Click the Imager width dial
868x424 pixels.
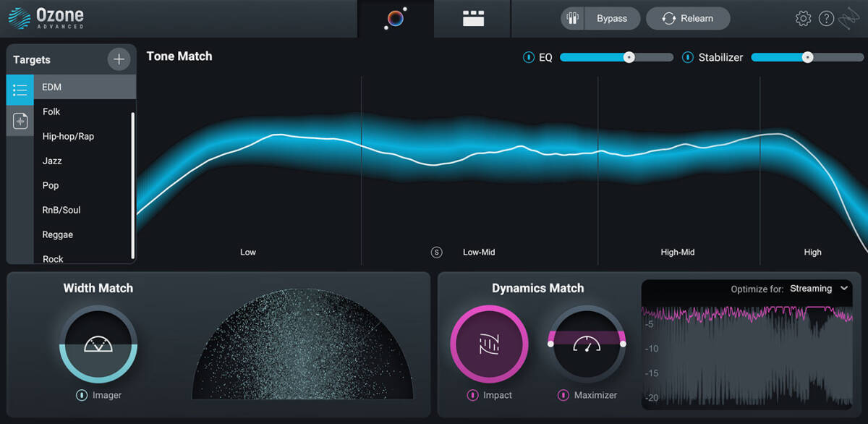pos(98,344)
